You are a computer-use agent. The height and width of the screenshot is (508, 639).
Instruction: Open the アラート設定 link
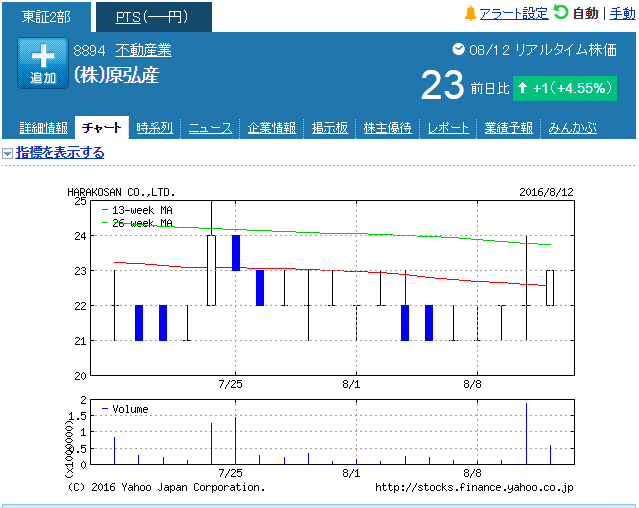(513, 14)
